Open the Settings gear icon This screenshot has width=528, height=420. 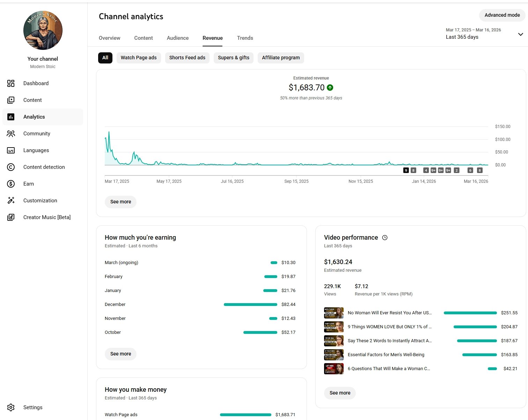[x=11, y=407]
